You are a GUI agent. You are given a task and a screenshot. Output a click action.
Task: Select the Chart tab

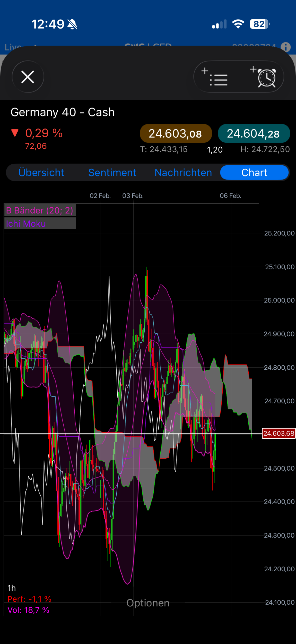(254, 173)
